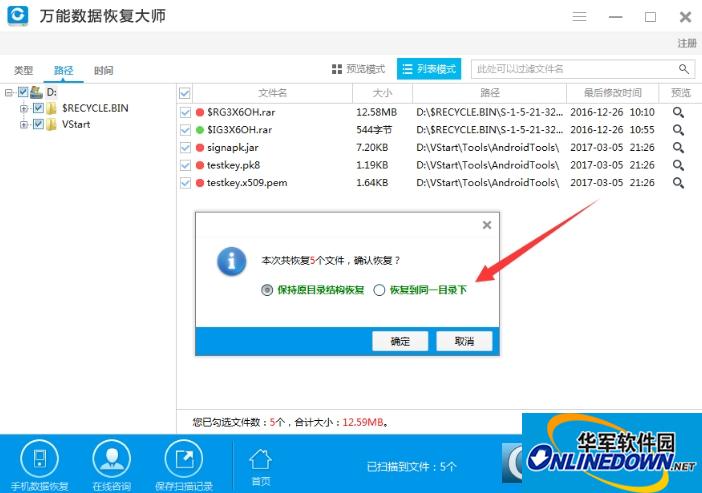Confirm recovery with 确定 button
Image resolution: width=702 pixels, height=493 pixels.
tap(400, 342)
